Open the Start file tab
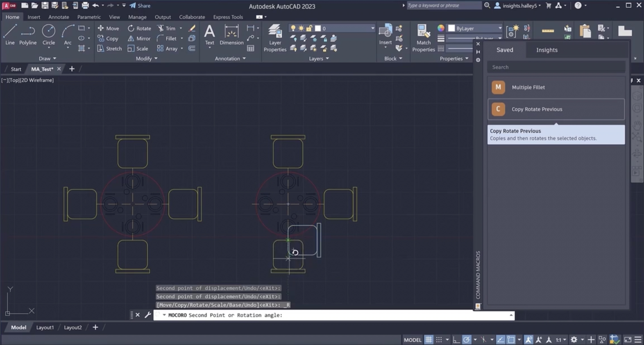The image size is (644, 345). coord(16,69)
